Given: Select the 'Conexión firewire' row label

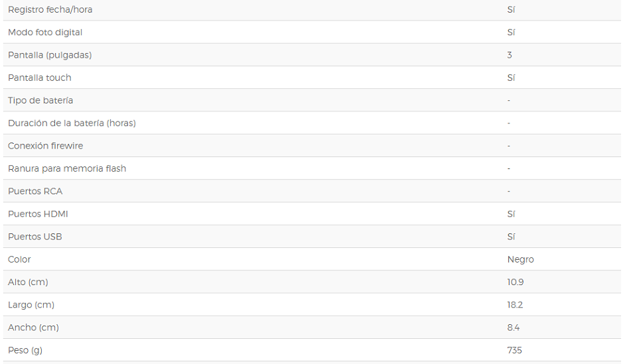Looking at the screenshot, I should click(x=45, y=146).
